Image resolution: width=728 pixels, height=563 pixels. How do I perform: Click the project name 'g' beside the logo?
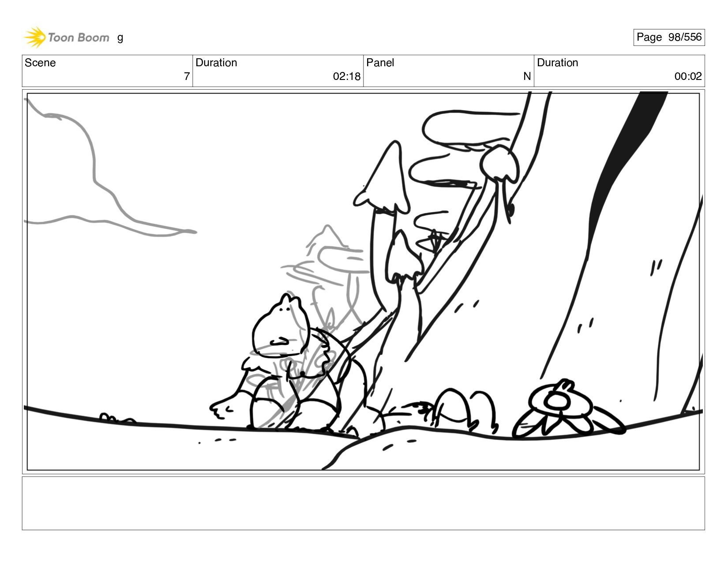click(x=120, y=38)
